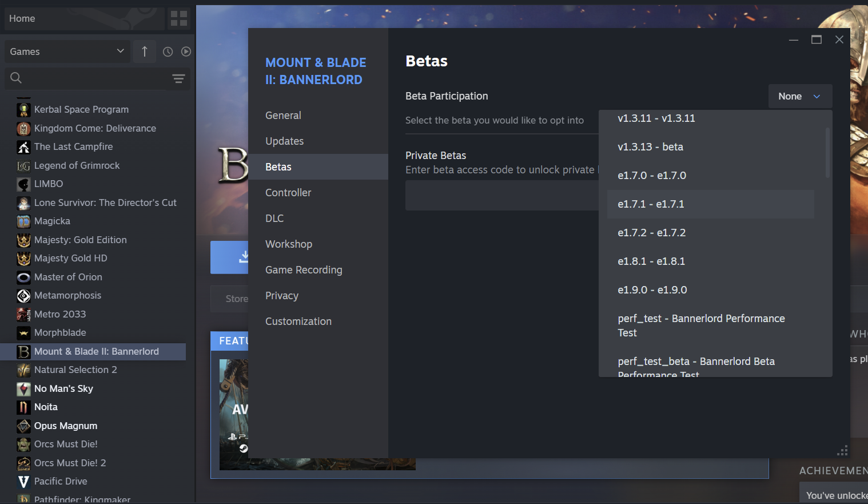
Task: Click the beta list scrollbar
Action: pyautogui.click(x=827, y=152)
